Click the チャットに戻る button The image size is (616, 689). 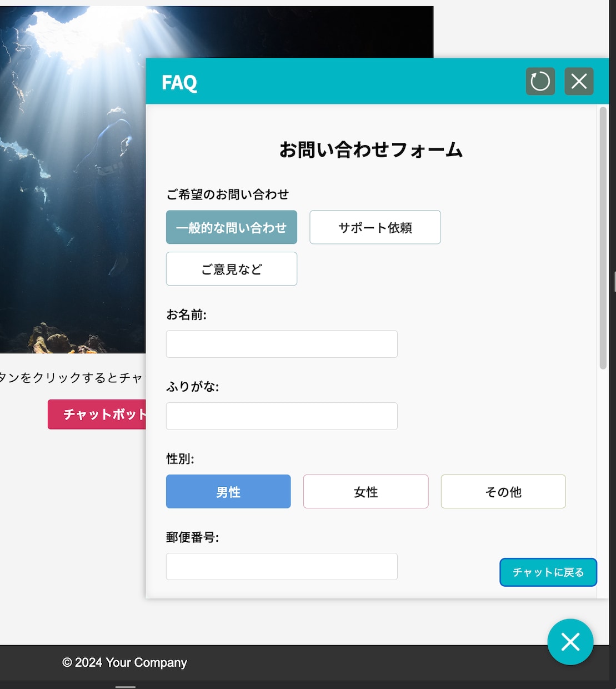(548, 572)
